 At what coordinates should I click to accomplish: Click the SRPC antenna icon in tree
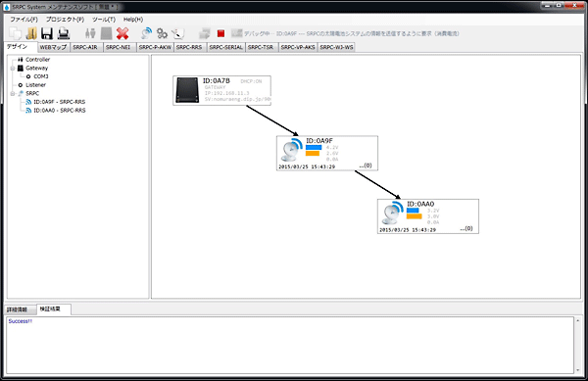[x=21, y=93]
